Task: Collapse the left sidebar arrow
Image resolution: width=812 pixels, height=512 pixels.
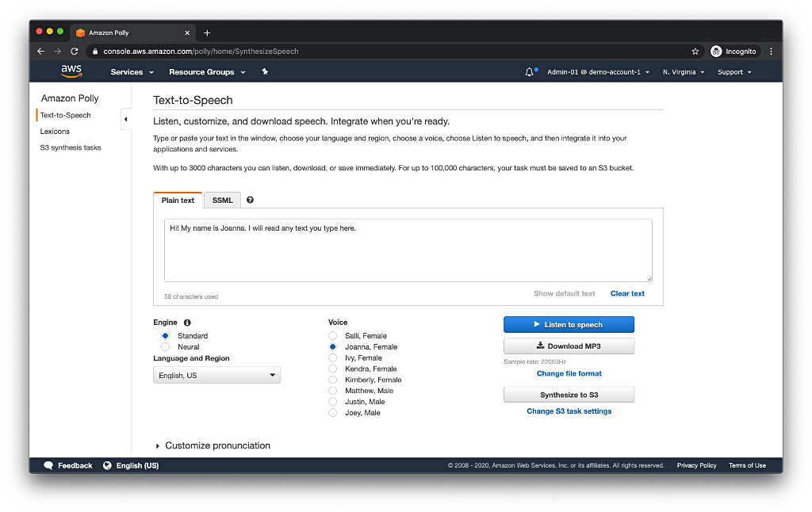Action: [x=126, y=119]
